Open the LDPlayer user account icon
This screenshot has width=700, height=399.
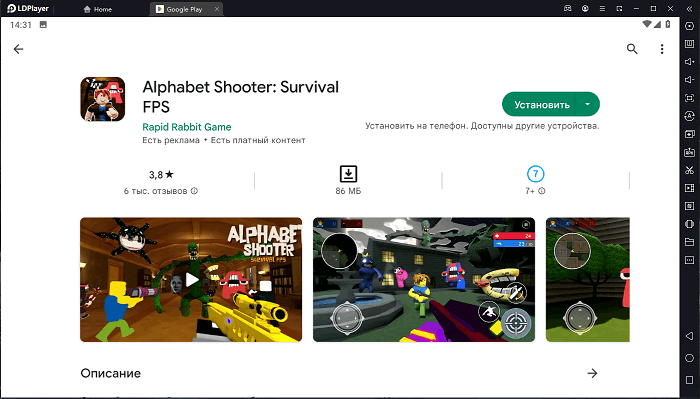coord(585,8)
